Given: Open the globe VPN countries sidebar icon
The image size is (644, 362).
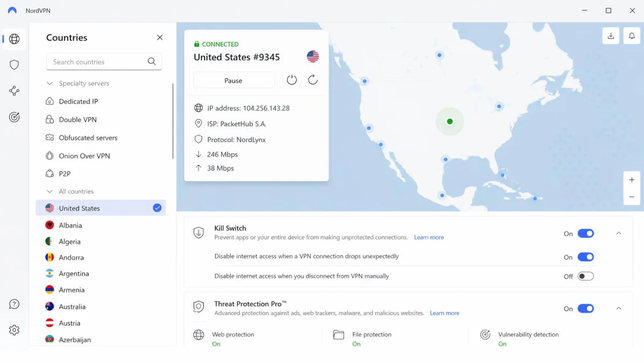Looking at the screenshot, I should pos(14,39).
